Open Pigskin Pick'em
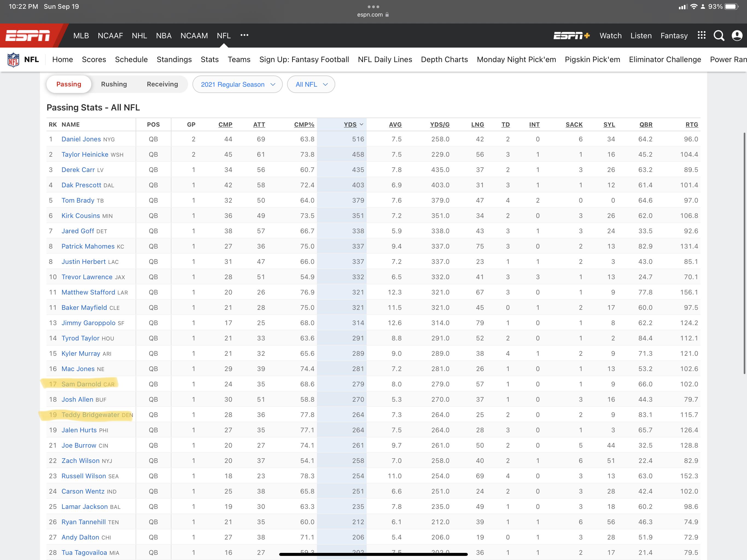Screen dimensions: 747x560 (x=592, y=59)
